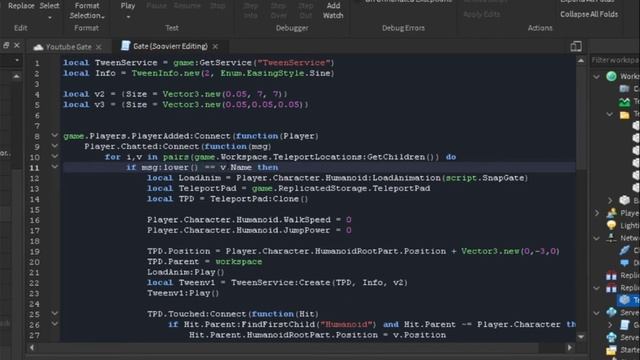The width and height of the screenshot is (640, 360).
Task: Select the NetworkClient icon in Explorer
Action: pyautogui.click(x=611, y=238)
